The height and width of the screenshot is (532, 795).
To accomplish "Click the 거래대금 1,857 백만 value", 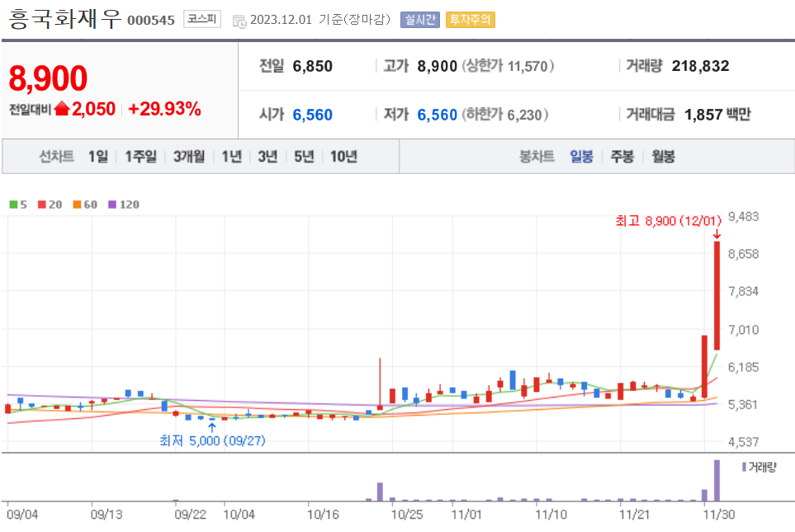I will coord(717,115).
